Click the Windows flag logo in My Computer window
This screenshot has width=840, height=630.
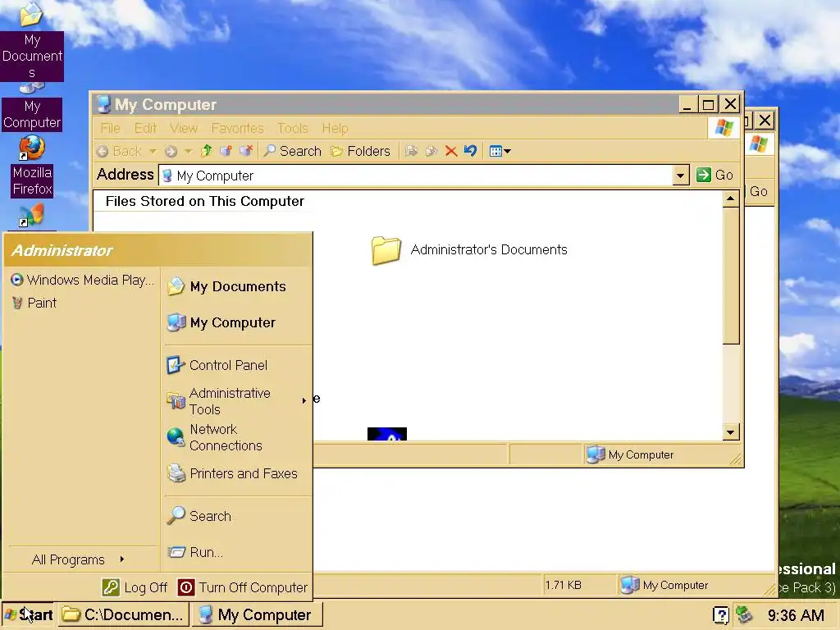724,127
